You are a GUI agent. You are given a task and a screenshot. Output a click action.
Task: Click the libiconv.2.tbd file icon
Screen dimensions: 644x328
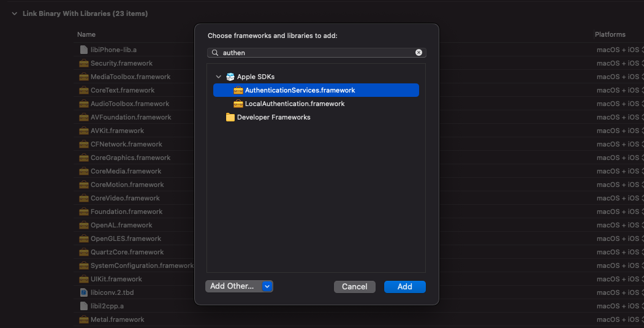click(x=84, y=292)
